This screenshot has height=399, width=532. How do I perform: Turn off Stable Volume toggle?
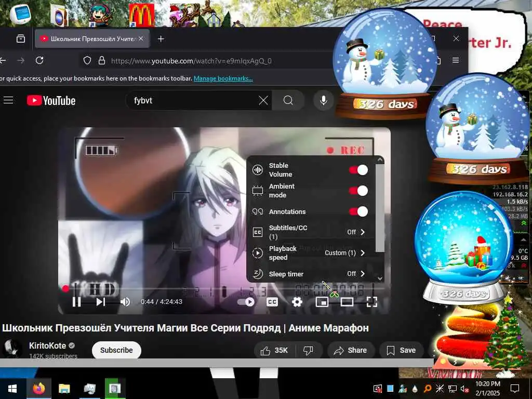358,170
